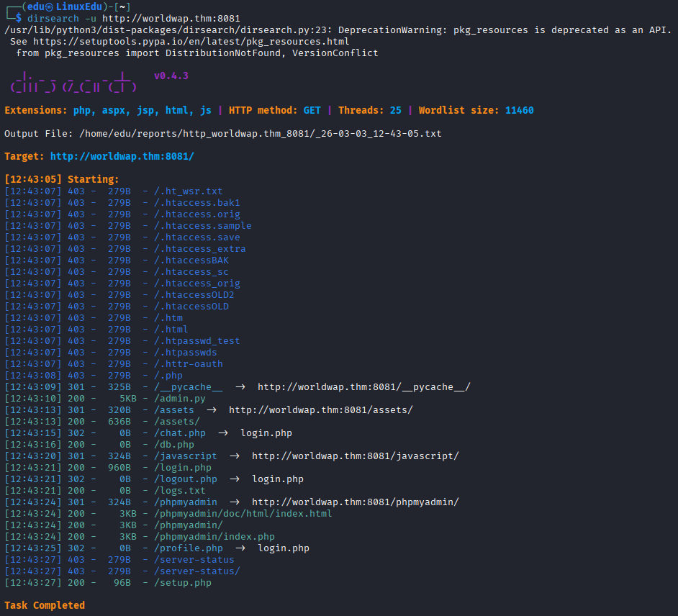Select the /setup.php result path
Viewport: 678px width, 616px height.
183,583
